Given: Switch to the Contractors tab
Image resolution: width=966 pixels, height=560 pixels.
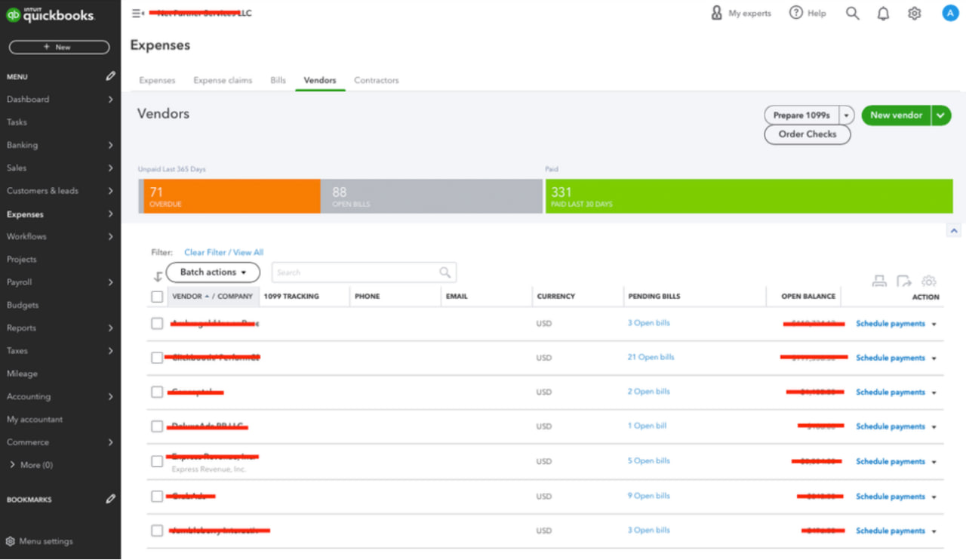Looking at the screenshot, I should click(x=376, y=80).
